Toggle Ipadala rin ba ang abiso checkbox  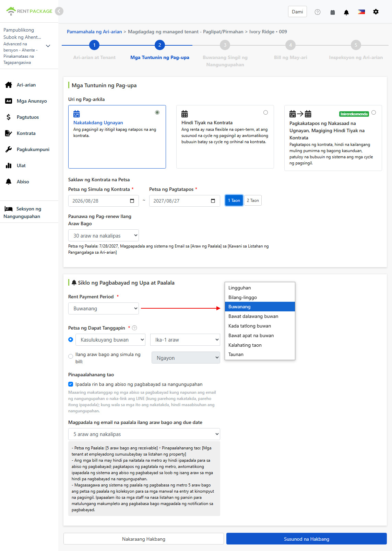tap(71, 384)
